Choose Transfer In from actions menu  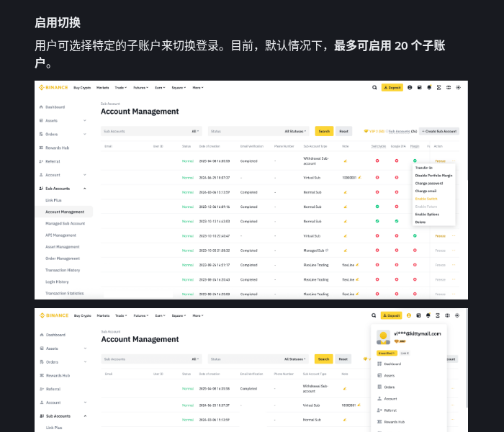[x=423, y=168]
